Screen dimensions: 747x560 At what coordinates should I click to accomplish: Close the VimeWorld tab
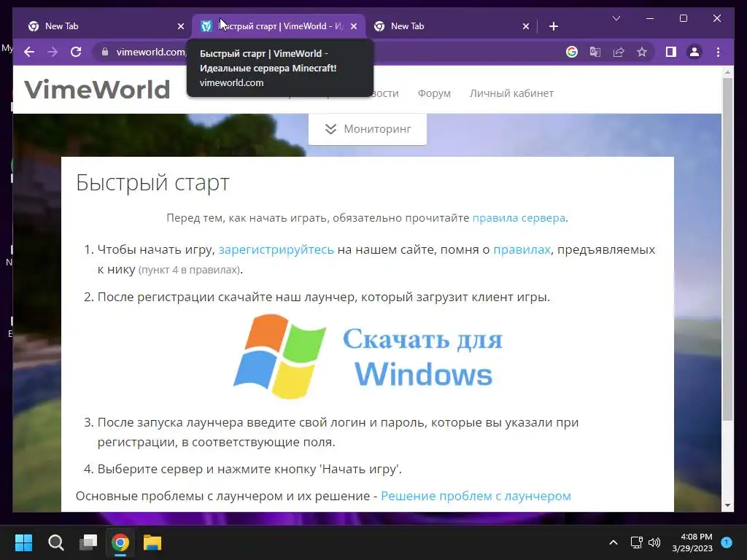(354, 26)
